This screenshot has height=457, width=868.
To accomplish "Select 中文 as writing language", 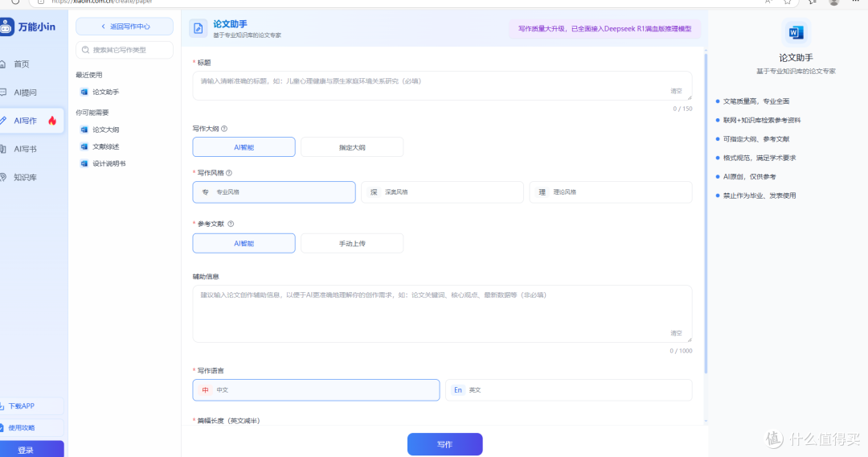I will [316, 390].
